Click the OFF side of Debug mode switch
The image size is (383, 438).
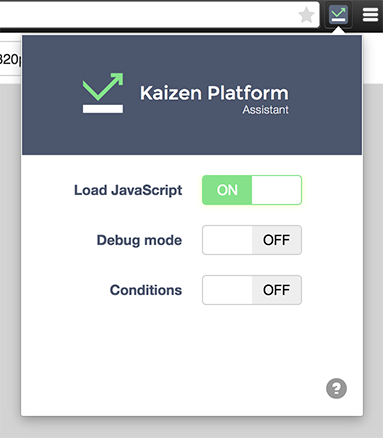point(276,240)
